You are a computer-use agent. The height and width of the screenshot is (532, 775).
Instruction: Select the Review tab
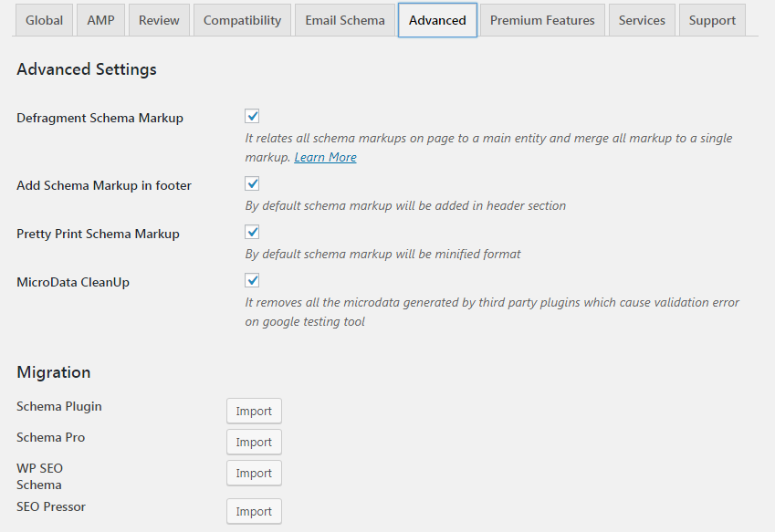coord(159,20)
